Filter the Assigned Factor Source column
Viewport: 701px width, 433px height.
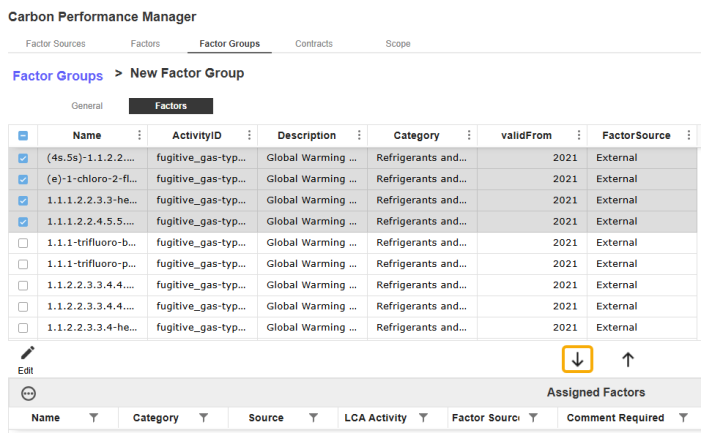tap(533, 418)
